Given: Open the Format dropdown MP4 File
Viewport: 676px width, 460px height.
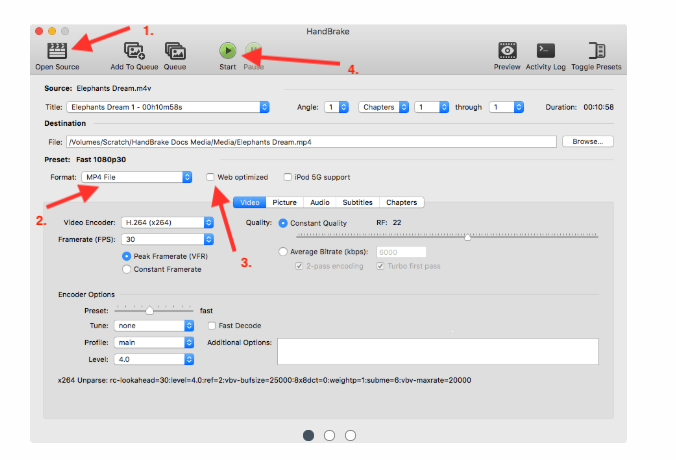Looking at the screenshot, I should tap(137, 177).
